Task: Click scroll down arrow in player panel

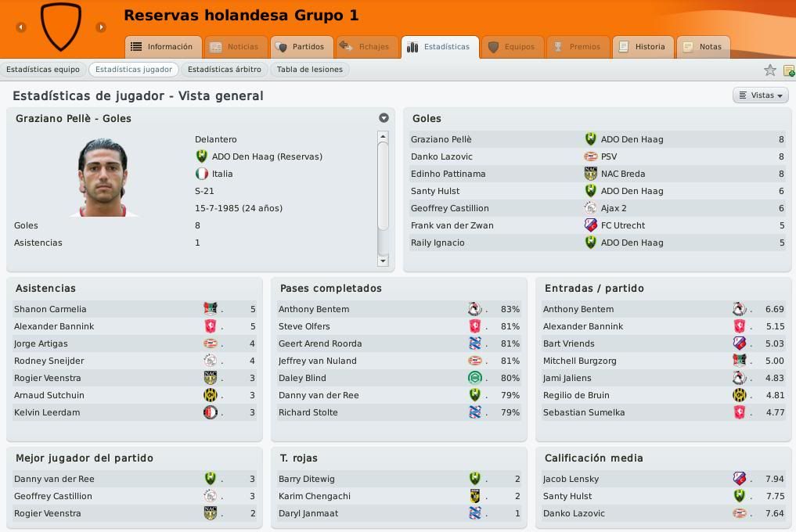Action: [x=383, y=261]
